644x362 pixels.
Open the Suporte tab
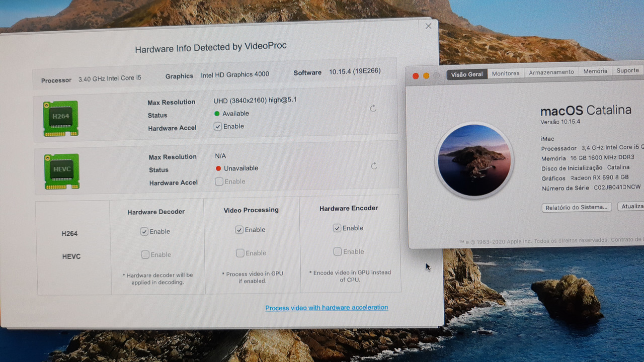[627, 71]
